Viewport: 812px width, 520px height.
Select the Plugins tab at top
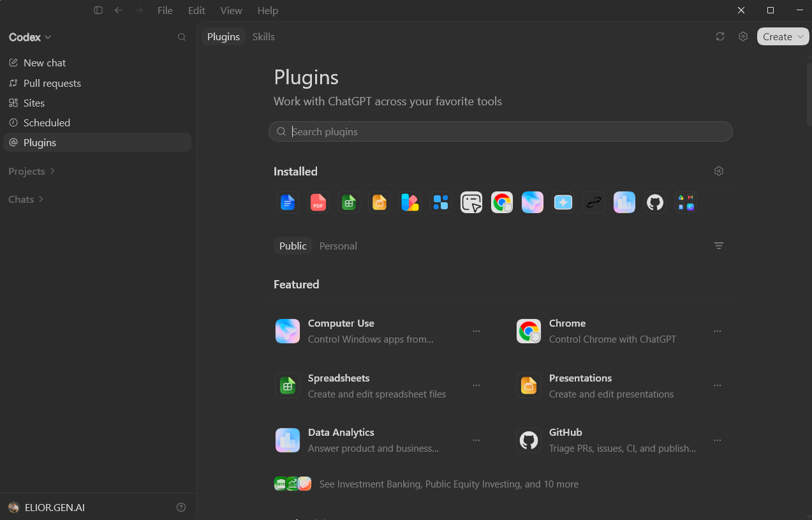223,36
